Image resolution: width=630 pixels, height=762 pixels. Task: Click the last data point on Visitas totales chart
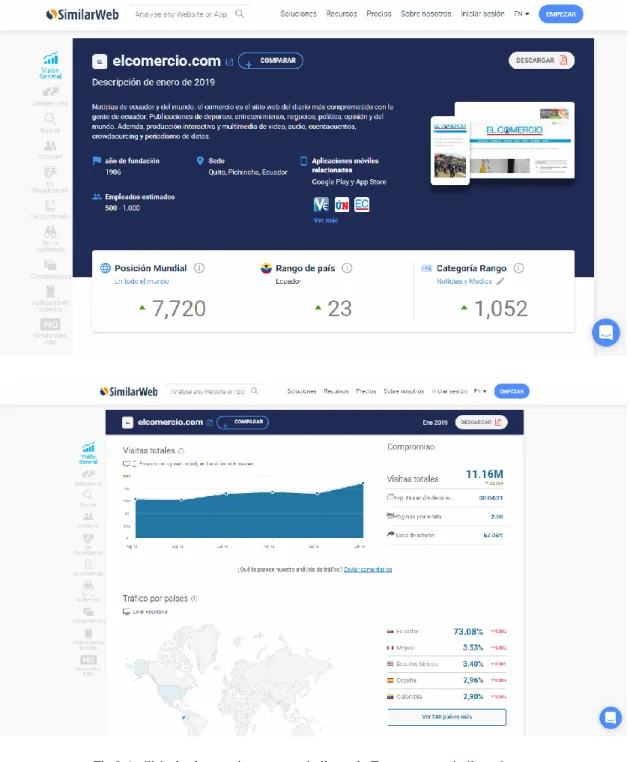point(363,484)
